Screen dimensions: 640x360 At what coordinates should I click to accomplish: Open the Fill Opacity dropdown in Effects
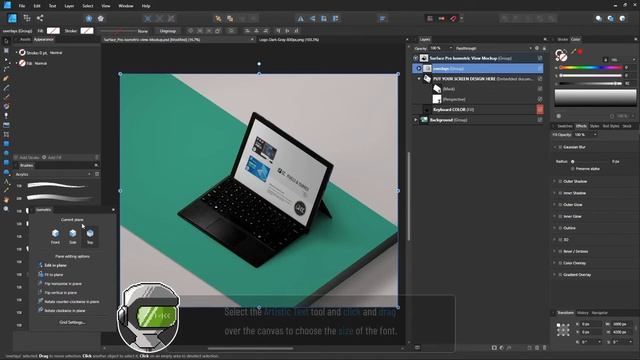tap(595, 135)
